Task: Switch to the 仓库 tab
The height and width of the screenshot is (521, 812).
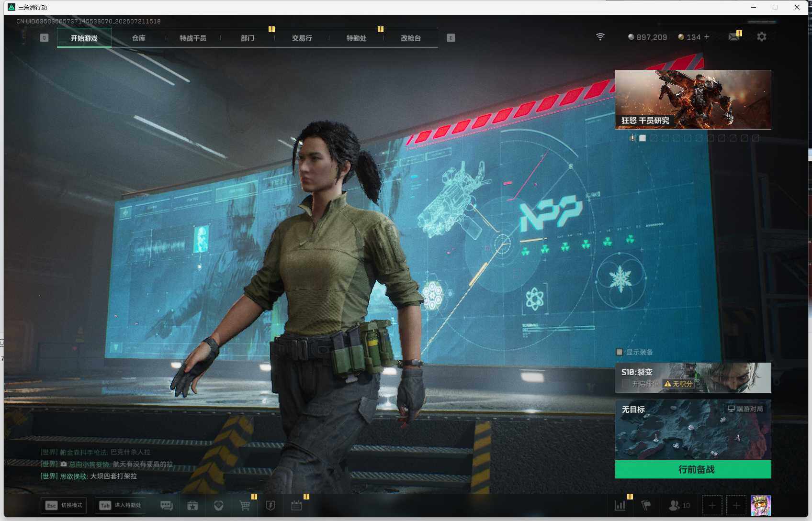Action: [139, 38]
